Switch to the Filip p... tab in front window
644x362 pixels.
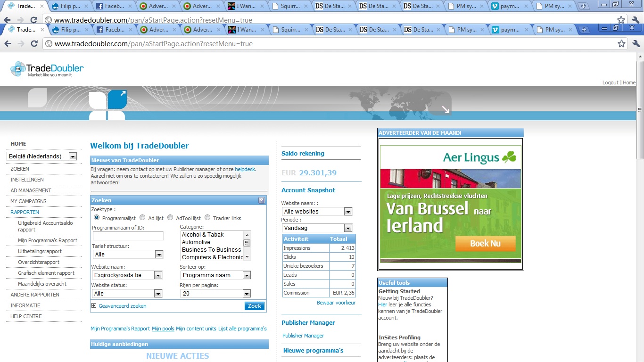(71, 30)
